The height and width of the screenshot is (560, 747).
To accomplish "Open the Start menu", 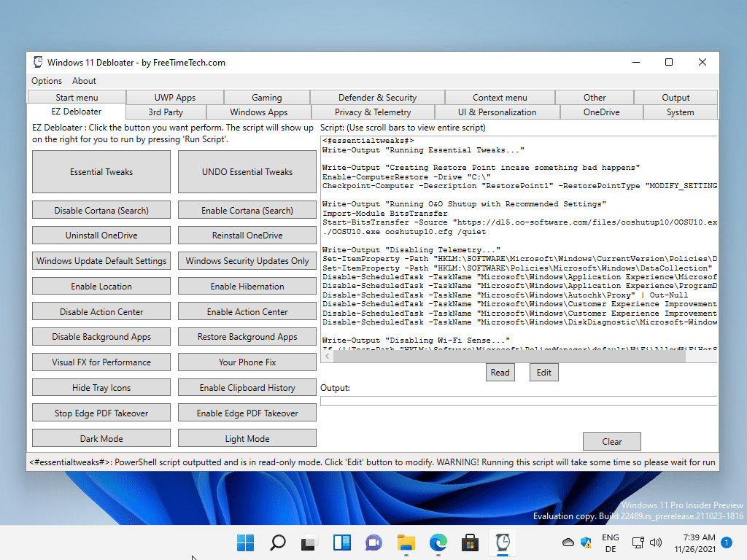I will (x=245, y=542).
